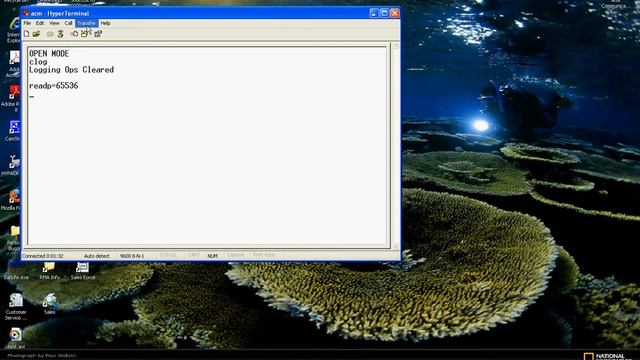Open the Call menu
Image resolution: width=640 pixels, height=360 pixels.
pyautogui.click(x=68, y=23)
